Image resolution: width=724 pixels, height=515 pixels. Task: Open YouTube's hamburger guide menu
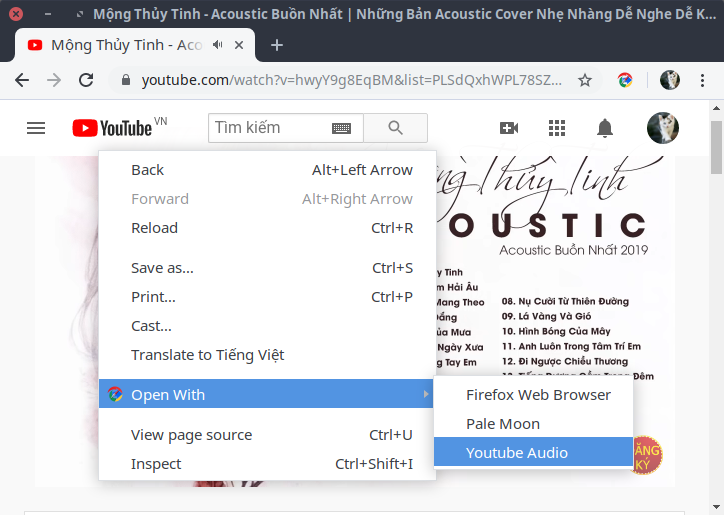coord(36,128)
